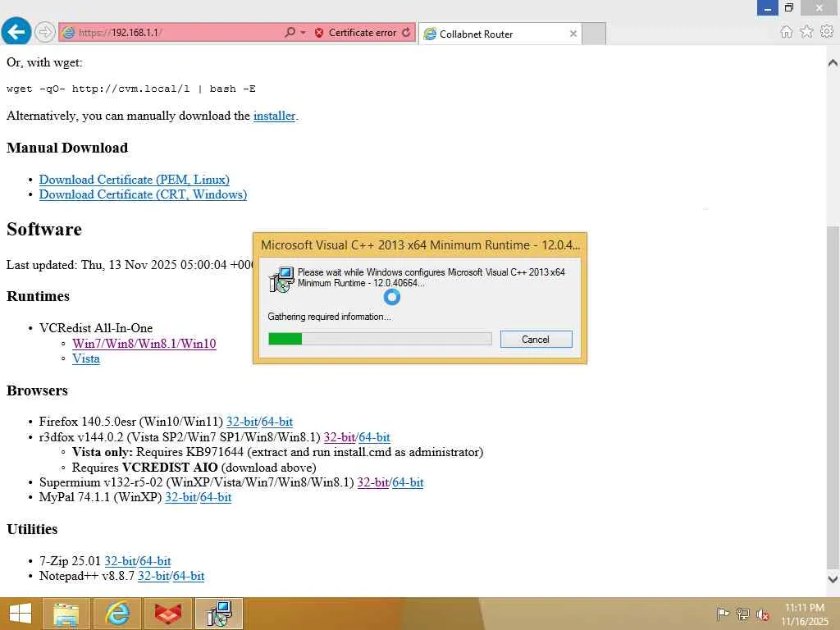Open the clock showing 11:11 PM
This screenshot has height=630, width=840.
(805, 614)
